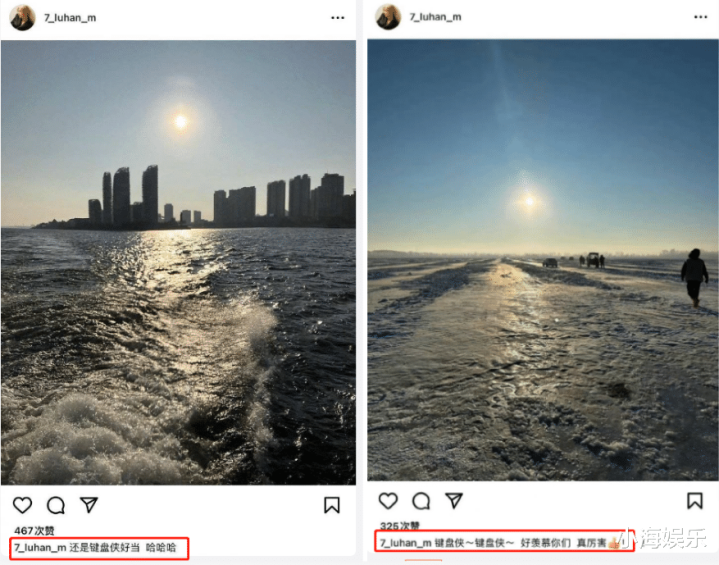Viewport: 719px width, 565px height.
Task: Open the three-dot menu on right post
Action: tap(700, 17)
